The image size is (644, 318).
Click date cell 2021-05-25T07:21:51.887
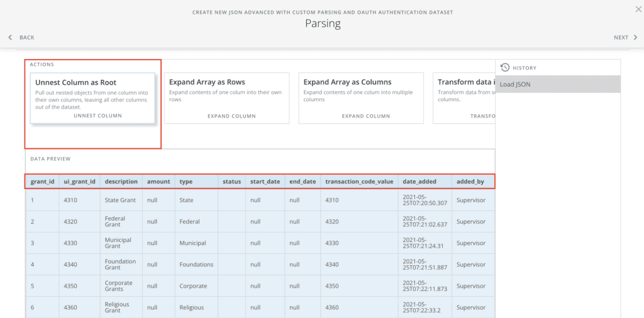point(425,264)
